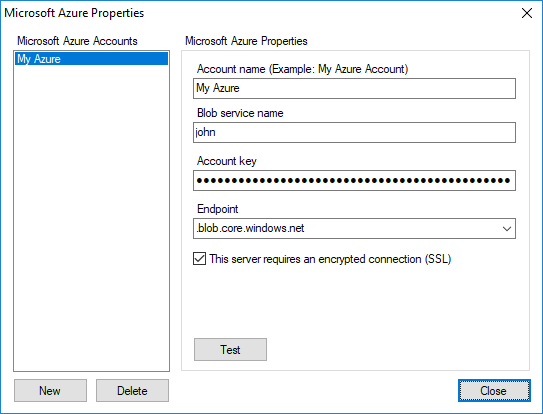This screenshot has width=543, height=414.
Task: Click the 'Account key' label
Action: [x=226, y=161]
